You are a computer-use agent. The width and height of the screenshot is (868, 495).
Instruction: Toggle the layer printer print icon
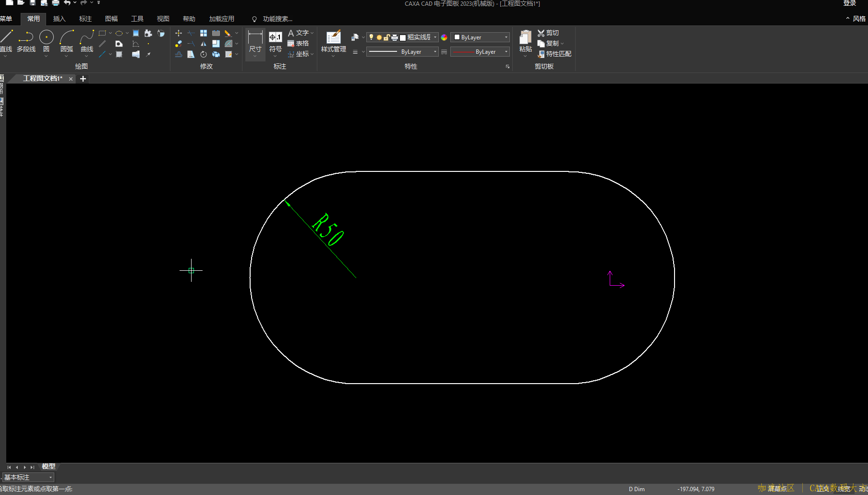(395, 37)
